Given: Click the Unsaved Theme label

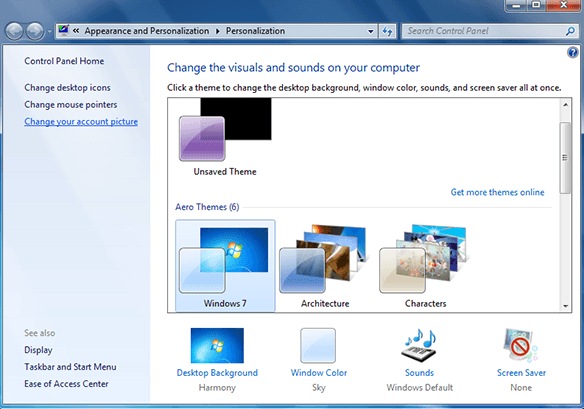Looking at the screenshot, I should click(225, 172).
